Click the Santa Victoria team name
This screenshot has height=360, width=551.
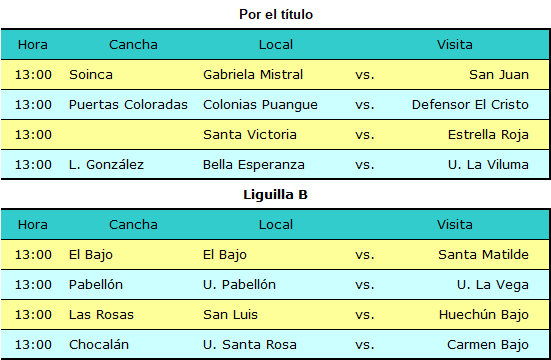click(250, 135)
